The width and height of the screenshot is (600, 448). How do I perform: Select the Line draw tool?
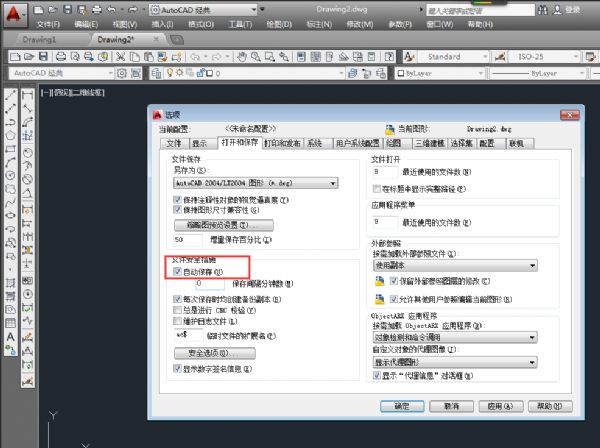11,94
